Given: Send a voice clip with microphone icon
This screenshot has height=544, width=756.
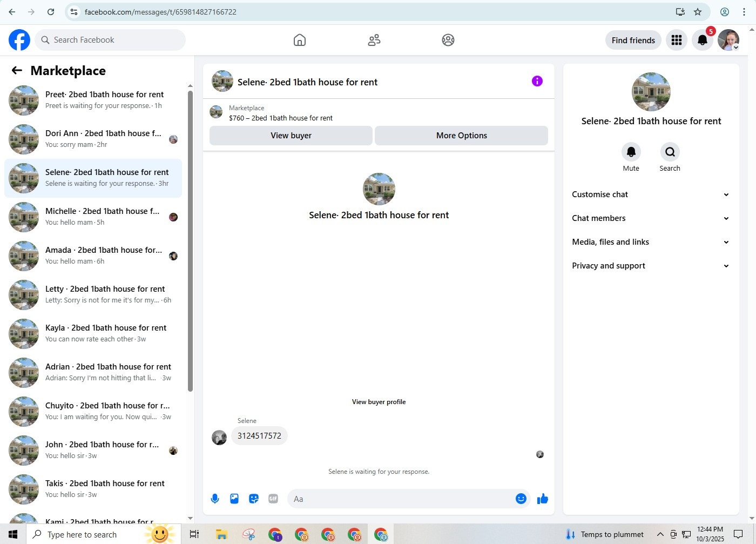Looking at the screenshot, I should (215, 499).
